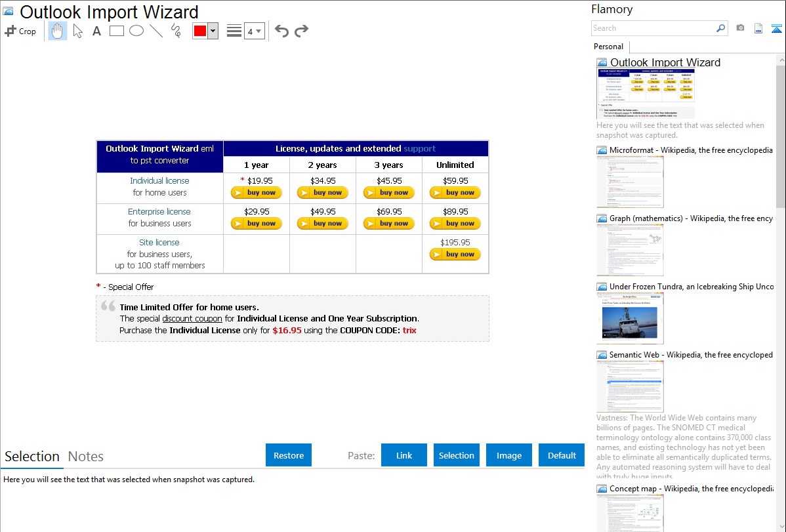The image size is (786, 532).
Task: Click the Concept map title icon
Action: pyautogui.click(x=602, y=489)
